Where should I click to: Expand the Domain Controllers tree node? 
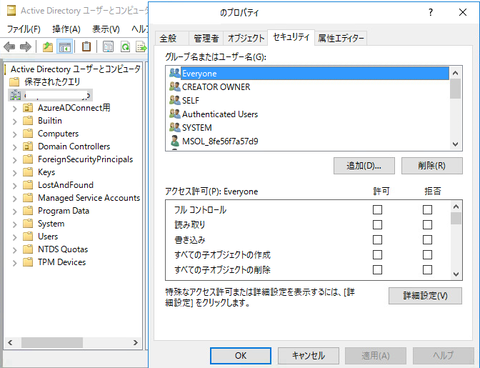(14, 147)
